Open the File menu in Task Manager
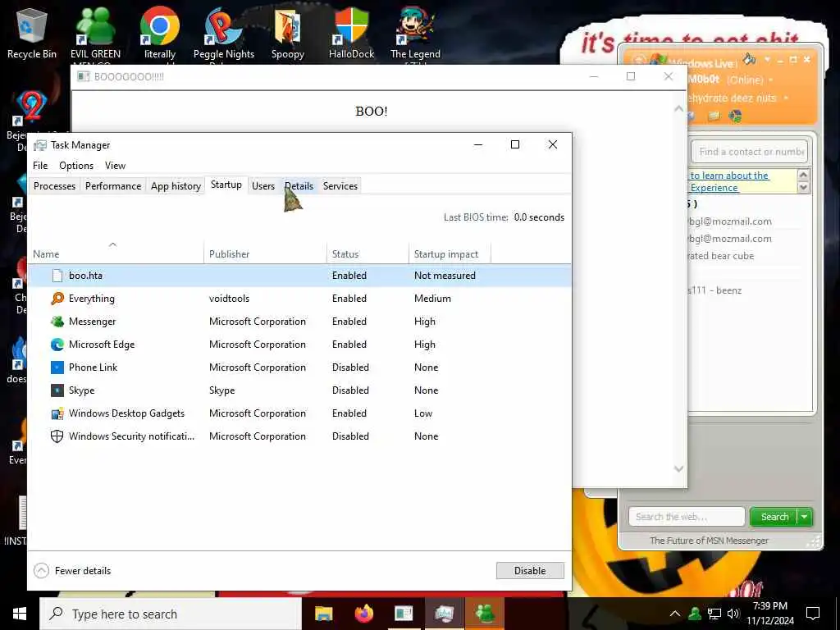This screenshot has width=840, height=630. coord(40,166)
